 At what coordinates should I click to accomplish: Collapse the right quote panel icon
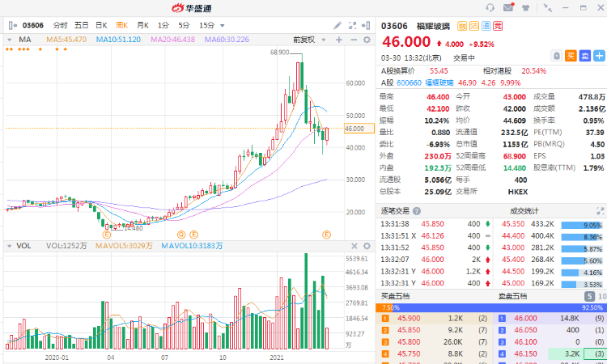[x=366, y=26]
